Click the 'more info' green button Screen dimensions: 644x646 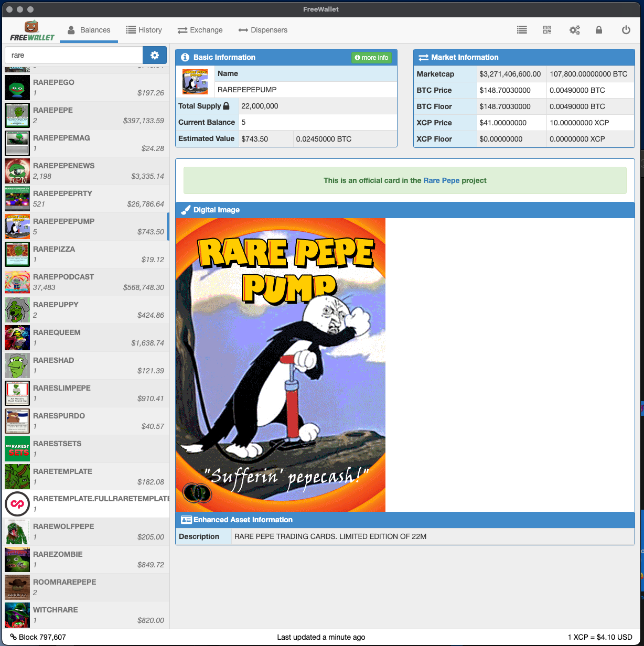(371, 58)
